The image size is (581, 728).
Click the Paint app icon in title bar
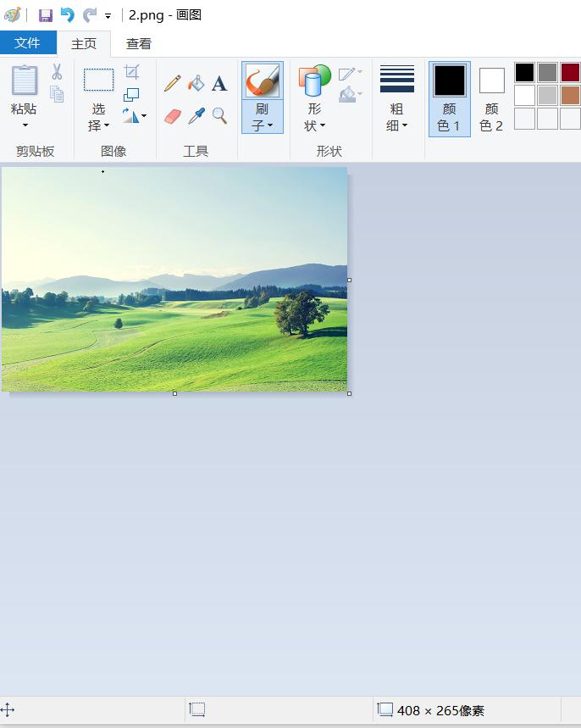(12, 15)
